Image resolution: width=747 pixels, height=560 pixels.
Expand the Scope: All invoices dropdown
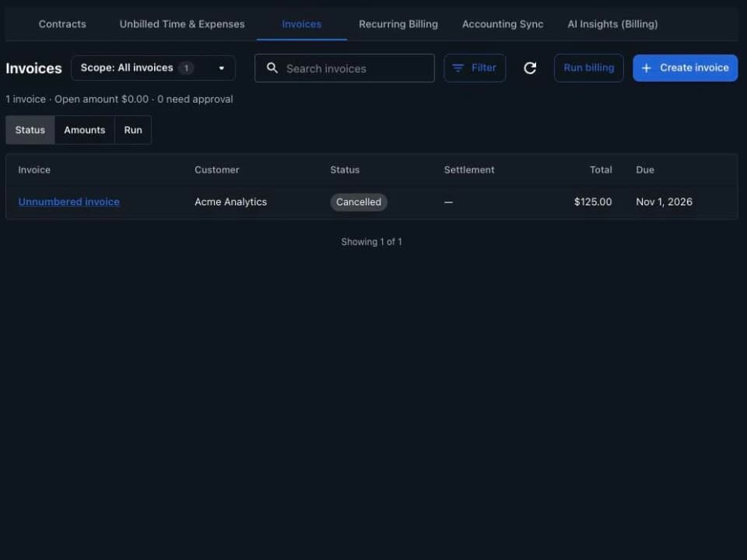tap(153, 68)
